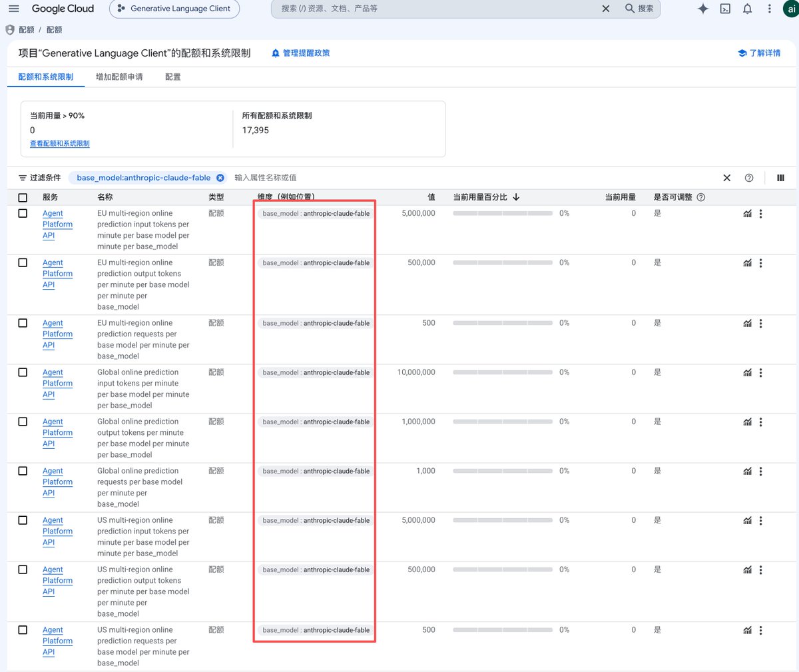Remove the base_model:anthropic-claude-fable filter chip
This screenshot has height=672, width=799.
click(x=220, y=178)
